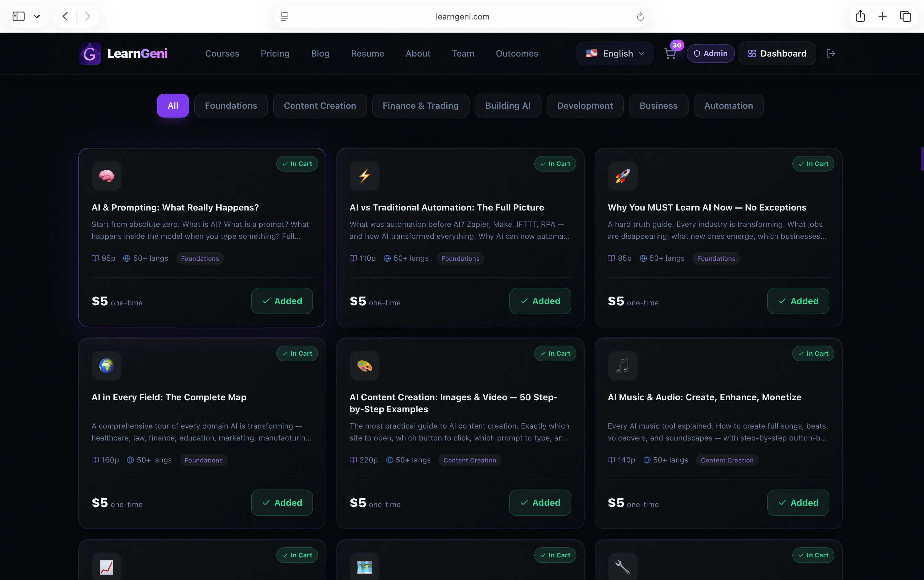Click the learngeni.com address bar
The image size is (924, 580).
point(462,16)
